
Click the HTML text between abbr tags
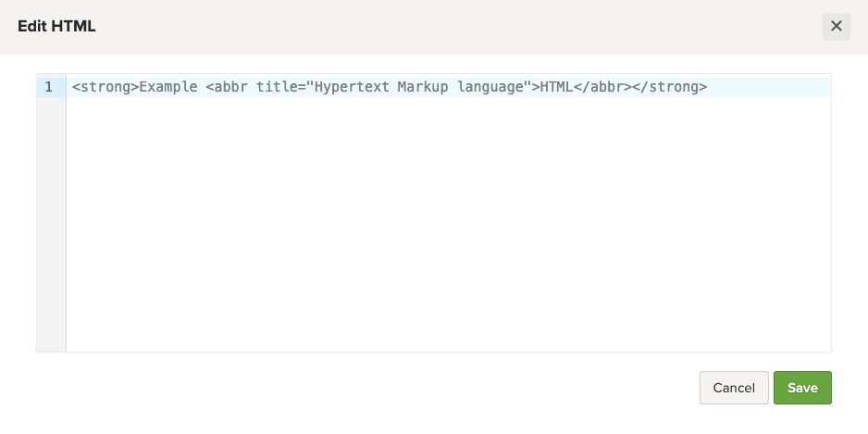(x=556, y=87)
